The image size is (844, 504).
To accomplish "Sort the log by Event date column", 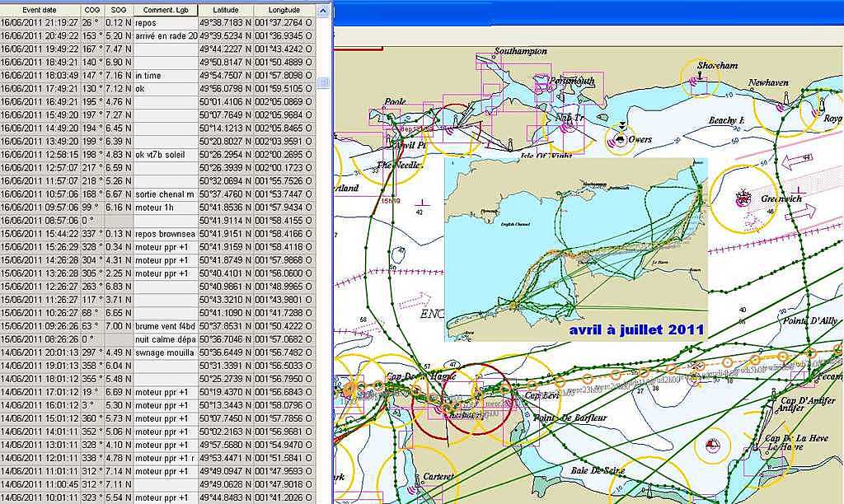I will [40, 10].
